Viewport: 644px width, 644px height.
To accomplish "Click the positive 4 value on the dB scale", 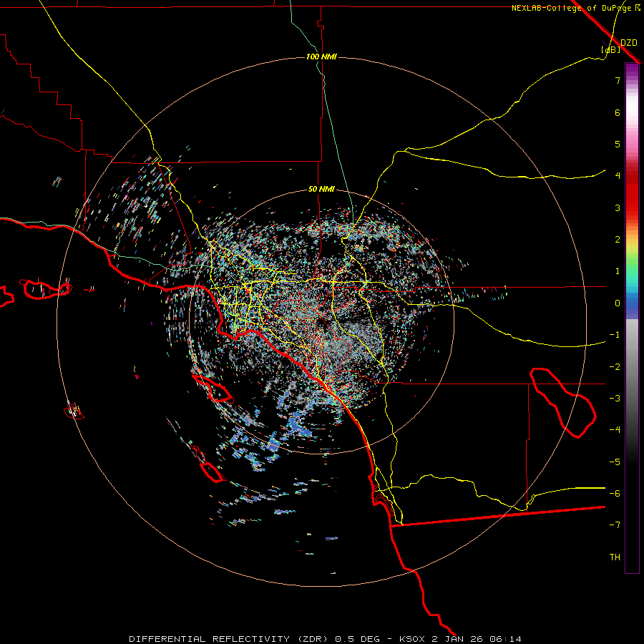I will click(x=618, y=176).
